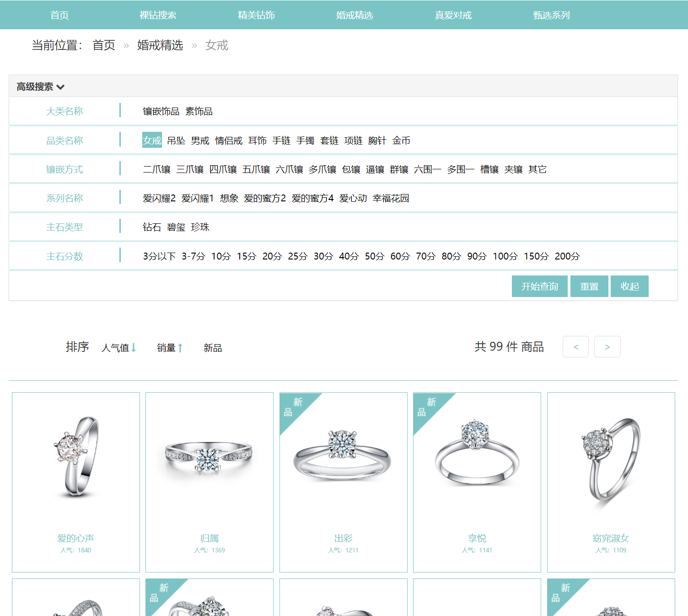Image resolution: width=688 pixels, height=616 pixels.
Task: Open the 裸钻搜索 navigation tab
Action: pos(158,15)
